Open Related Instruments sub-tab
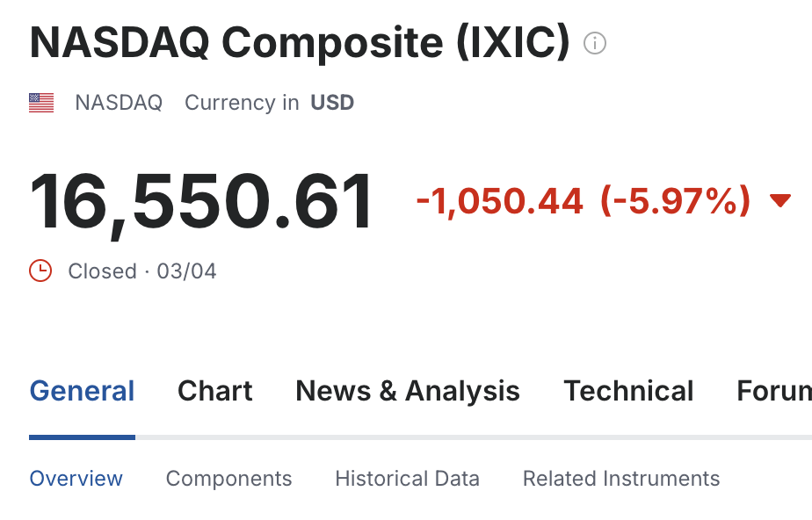 tap(621, 479)
